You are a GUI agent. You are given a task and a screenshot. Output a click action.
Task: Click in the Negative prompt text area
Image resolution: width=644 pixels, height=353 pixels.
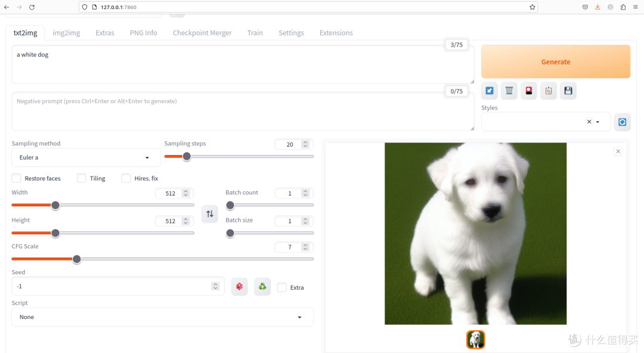243,112
